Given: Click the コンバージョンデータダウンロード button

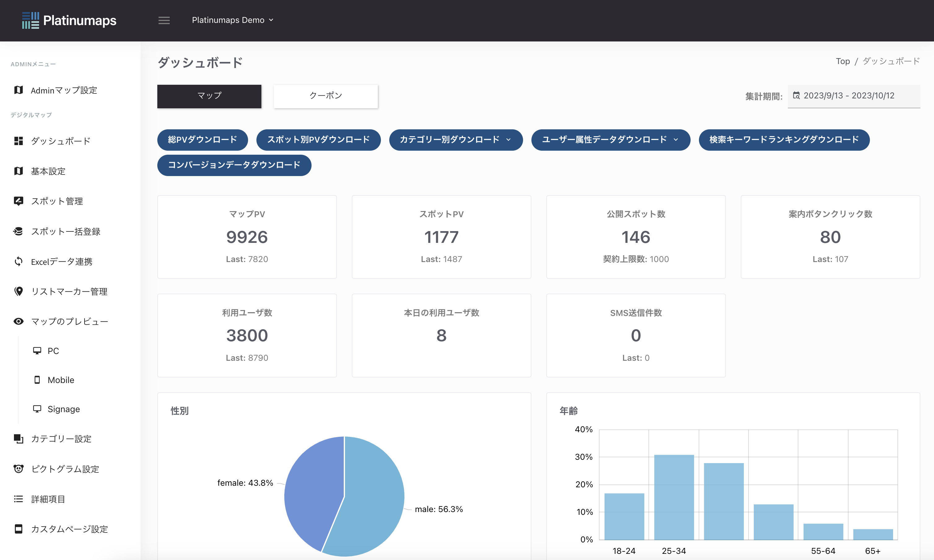Looking at the screenshot, I should tap(234, 165).
